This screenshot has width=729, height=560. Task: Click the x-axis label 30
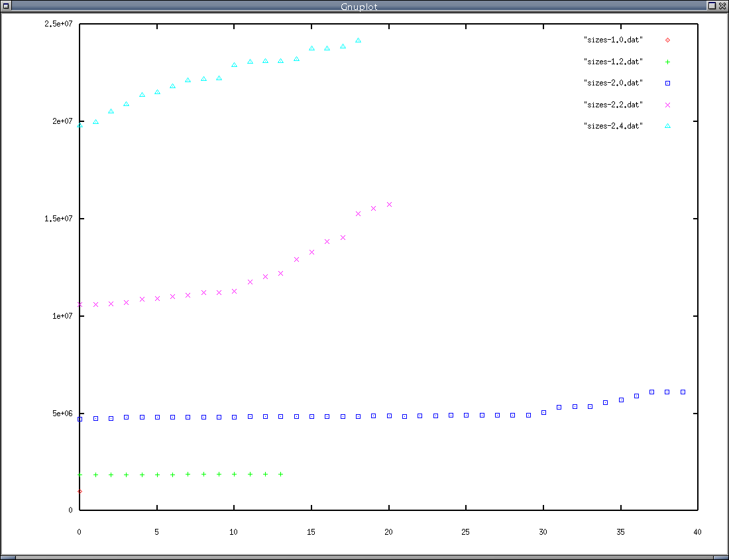pyautogui.click(x=543, y=532)
